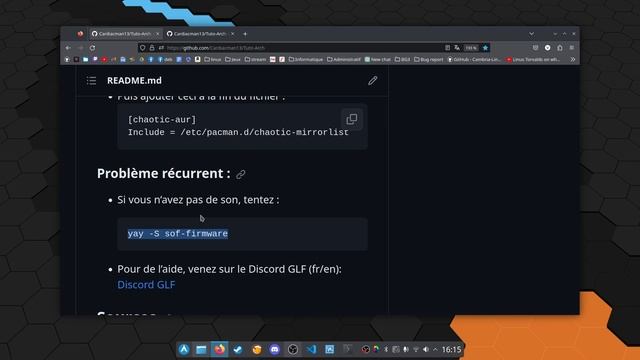Open the Bug report bookmarks folder
640x360 pixels.
point(429,59)
